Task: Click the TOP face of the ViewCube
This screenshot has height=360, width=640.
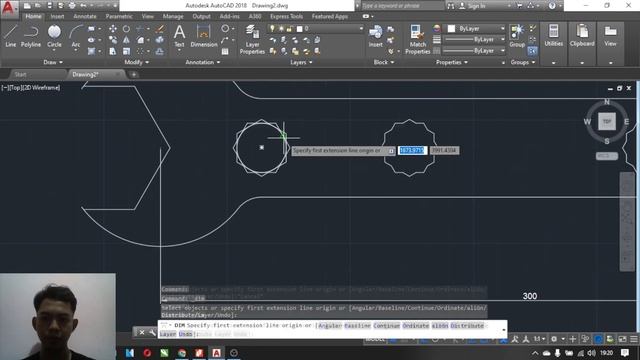Action: coord(607,122)
